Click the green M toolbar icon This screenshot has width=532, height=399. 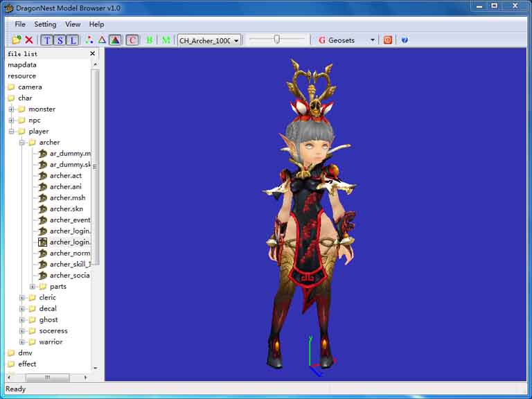coord(166,40)
